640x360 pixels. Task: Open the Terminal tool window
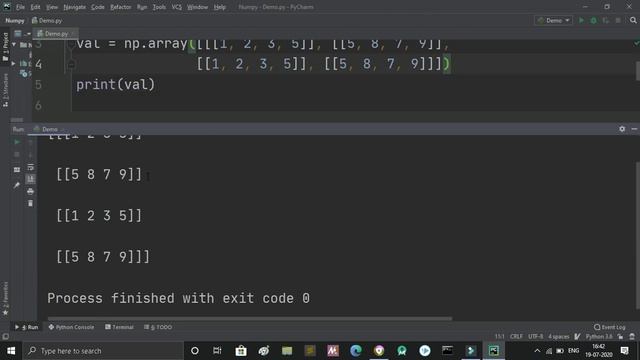point(119,327)
